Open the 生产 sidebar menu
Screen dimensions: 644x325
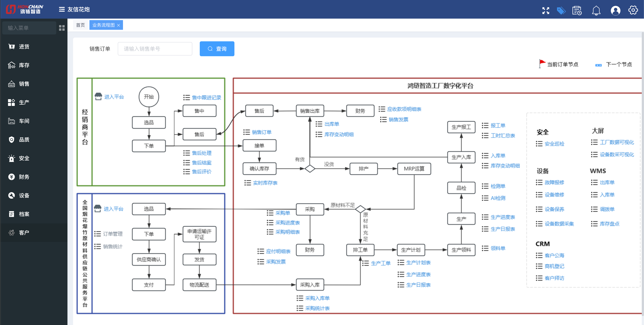tap(34, 102)
